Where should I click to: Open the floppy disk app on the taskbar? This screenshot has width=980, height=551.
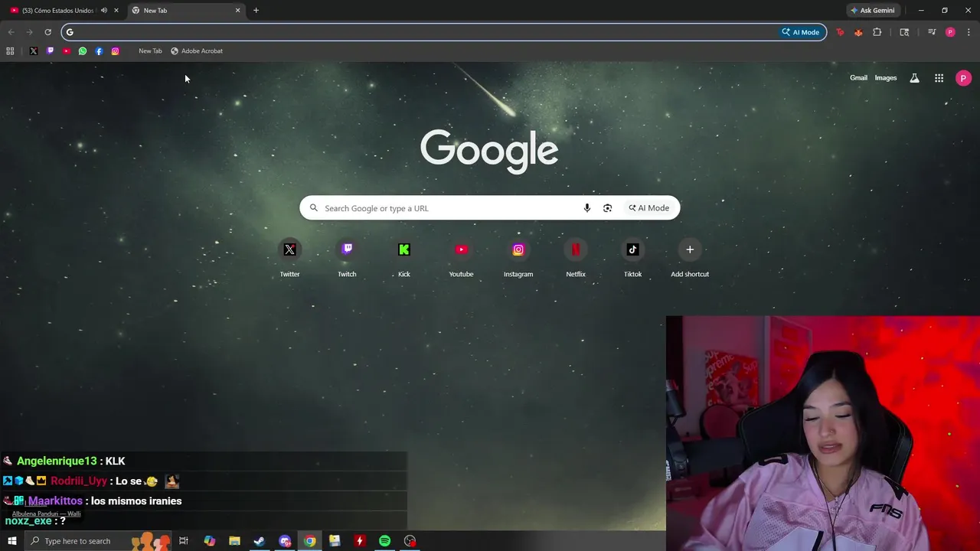[x=335, y=541]
